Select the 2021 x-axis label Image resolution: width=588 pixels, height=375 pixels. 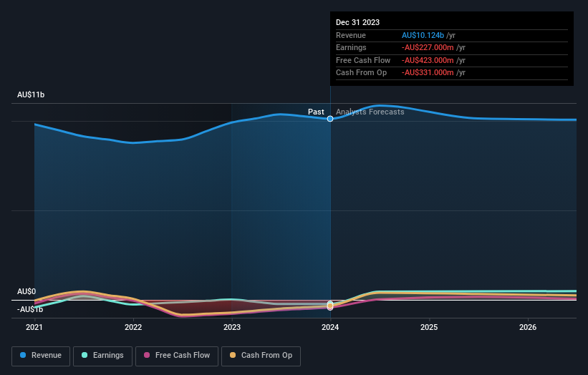(34, 328)
